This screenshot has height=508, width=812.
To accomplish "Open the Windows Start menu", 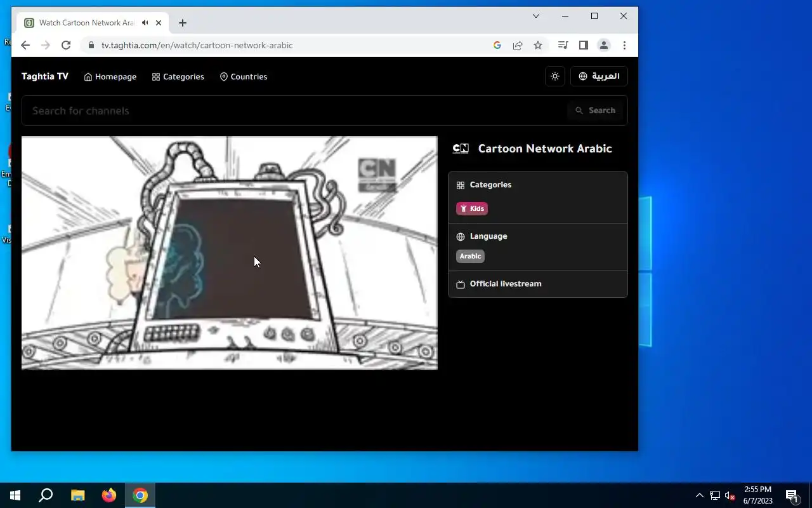I will pos(15,495).
